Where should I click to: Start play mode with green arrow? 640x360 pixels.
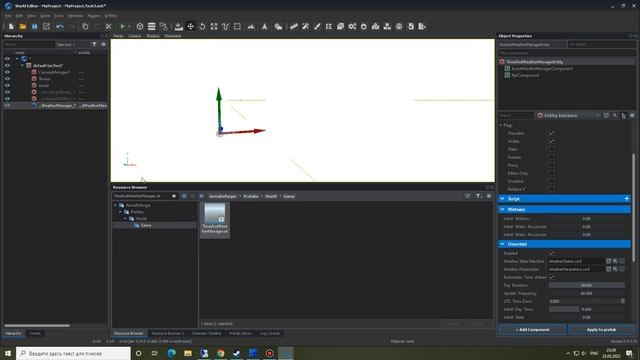click(x=122, y=27)
